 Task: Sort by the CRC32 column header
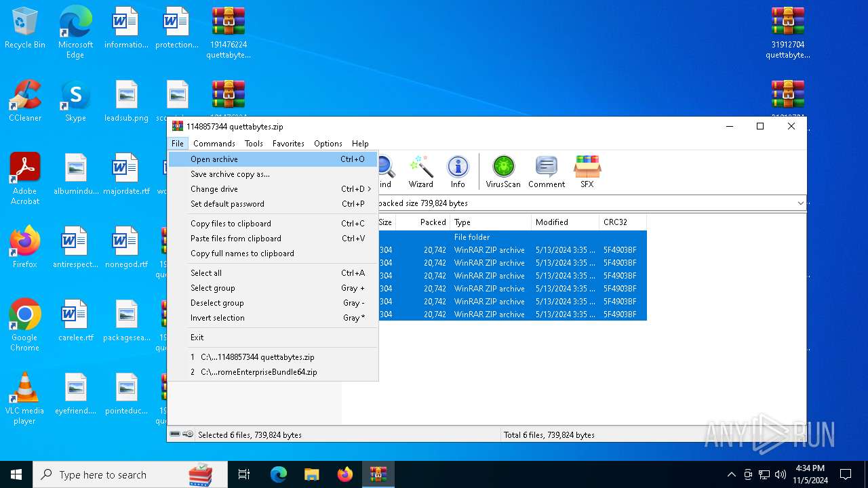point(623,222)
